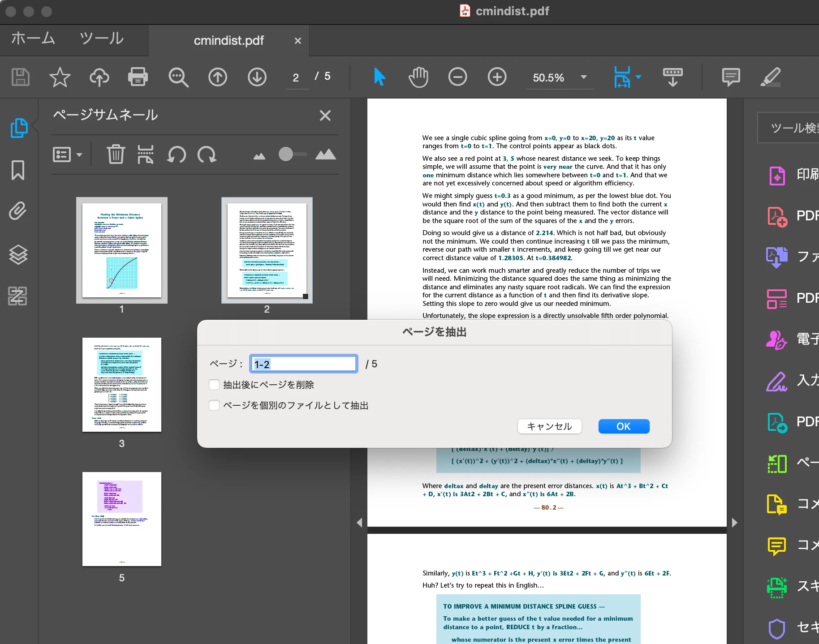
Task: Select the highlighter pen tool
Action: (x=771, y=77)
